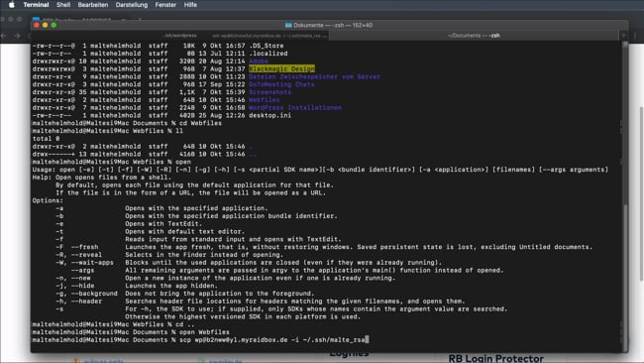Select the ~/Documents -zsh tab
The height and width of the screenshot is (363, 644).
pos(474,36)
